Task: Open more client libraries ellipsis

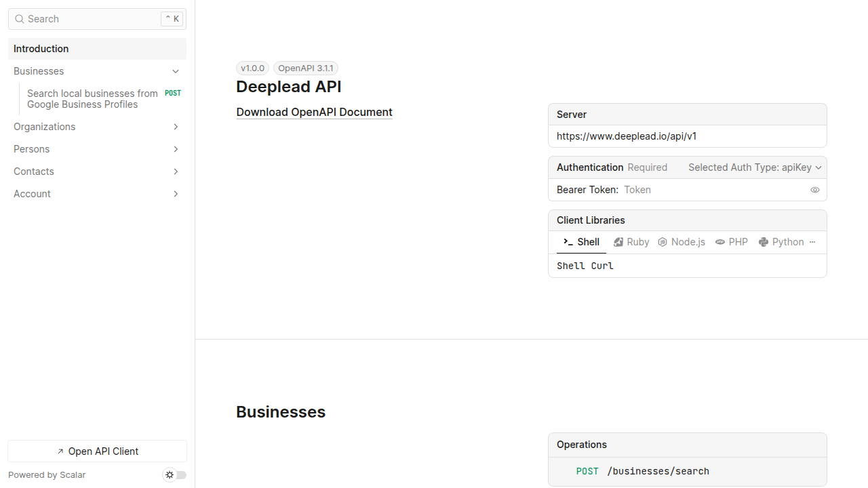Action: click(x=812, y=242)
